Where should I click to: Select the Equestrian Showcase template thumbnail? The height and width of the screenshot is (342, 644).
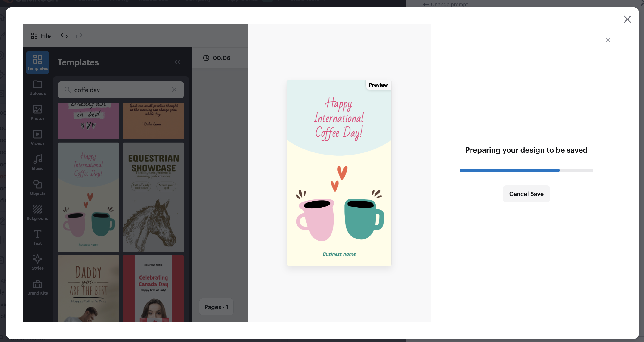tap(153, 197)
